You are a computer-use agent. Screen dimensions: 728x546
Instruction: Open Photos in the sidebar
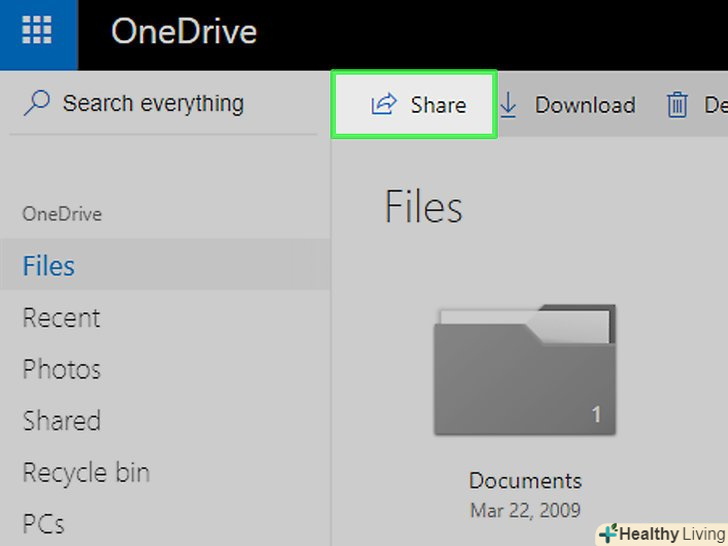click(x=62, y=370)
